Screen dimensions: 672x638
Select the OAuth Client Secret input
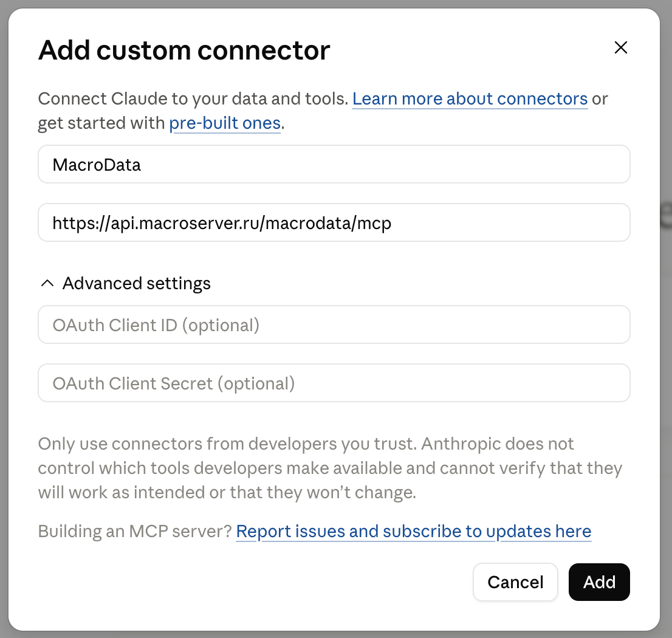tap(334, 383)
